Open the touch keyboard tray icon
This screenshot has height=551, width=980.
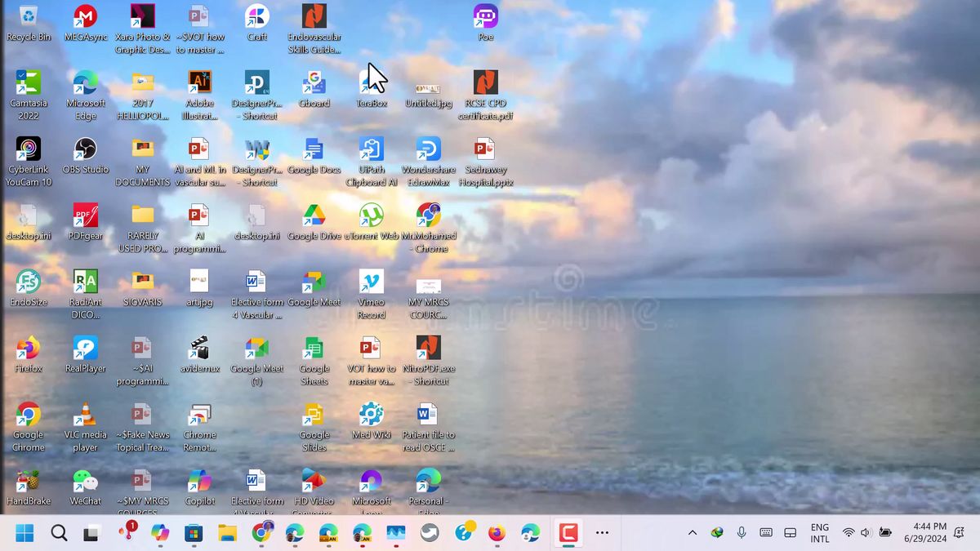click(x=766, y=533)
